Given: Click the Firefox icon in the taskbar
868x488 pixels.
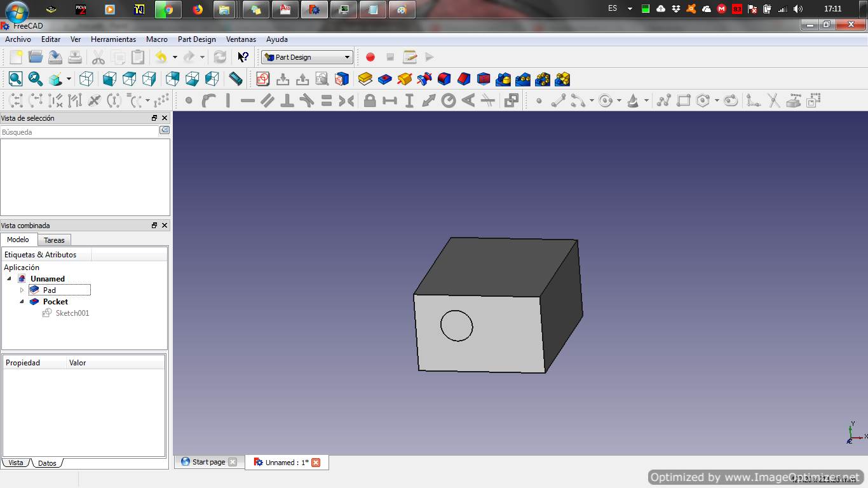Looking at the screenshot, I should (198, 10).
